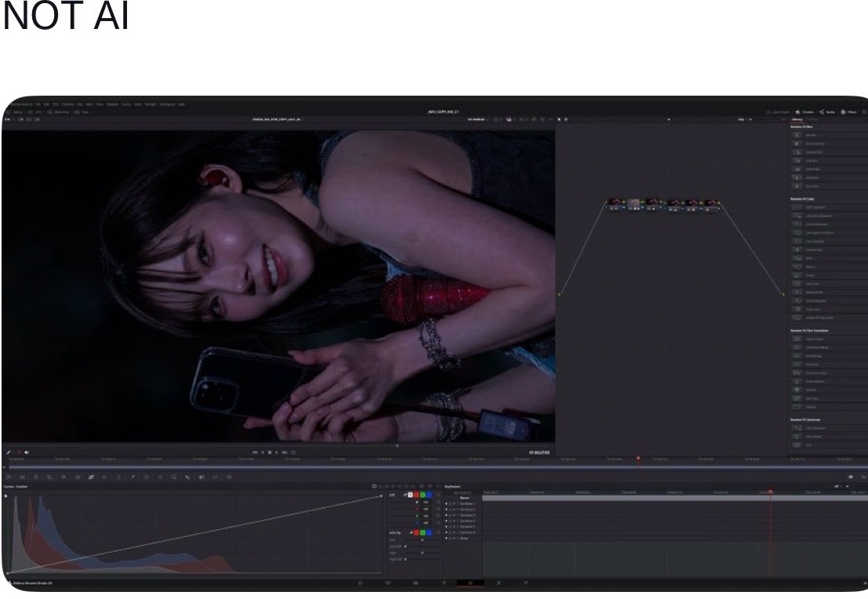This screenshot has height=599, width=868.
Task: Select the highlighted second node in graph
Action: pyautogui.click(x=634, y=204)
